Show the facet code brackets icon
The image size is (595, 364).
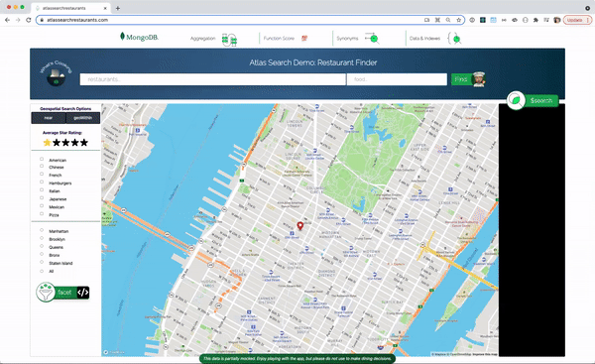(x=82, y=293)
